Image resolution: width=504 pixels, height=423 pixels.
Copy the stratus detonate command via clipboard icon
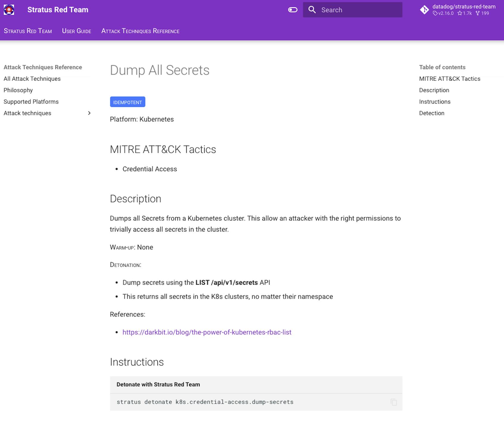(393, 402)
